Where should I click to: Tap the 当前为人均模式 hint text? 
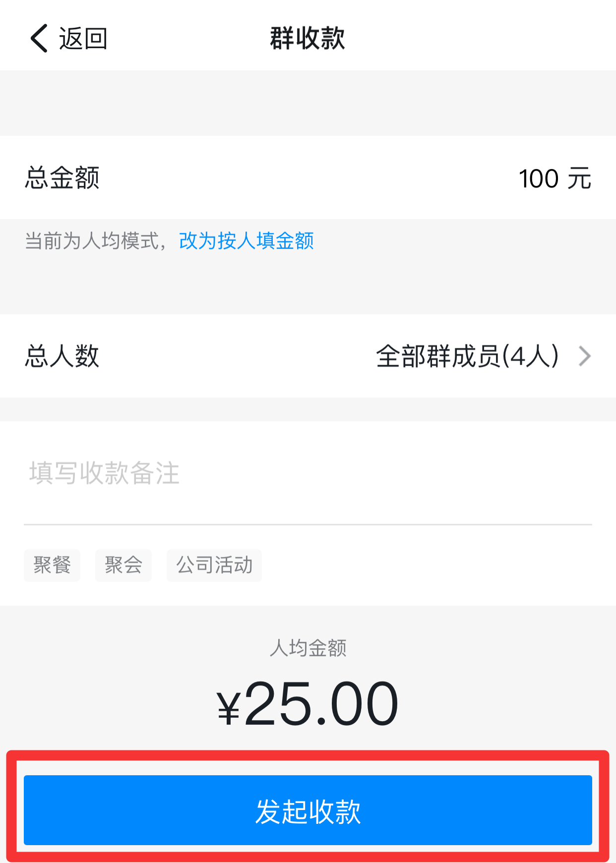coord(92,241)
